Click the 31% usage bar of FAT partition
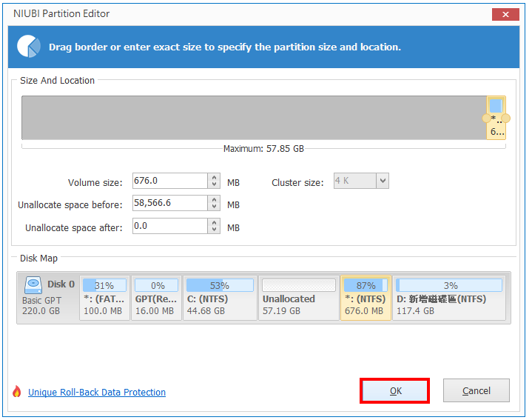 point(104,285)
